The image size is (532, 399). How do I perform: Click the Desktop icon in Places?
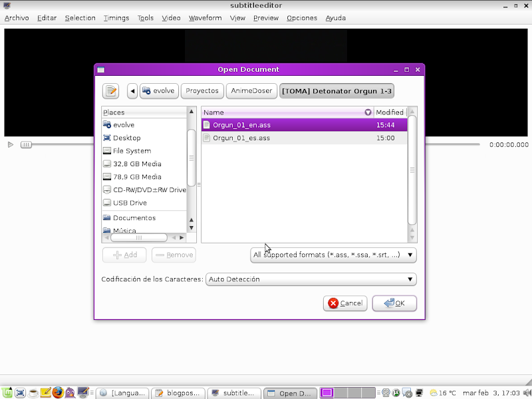point(107,138)
